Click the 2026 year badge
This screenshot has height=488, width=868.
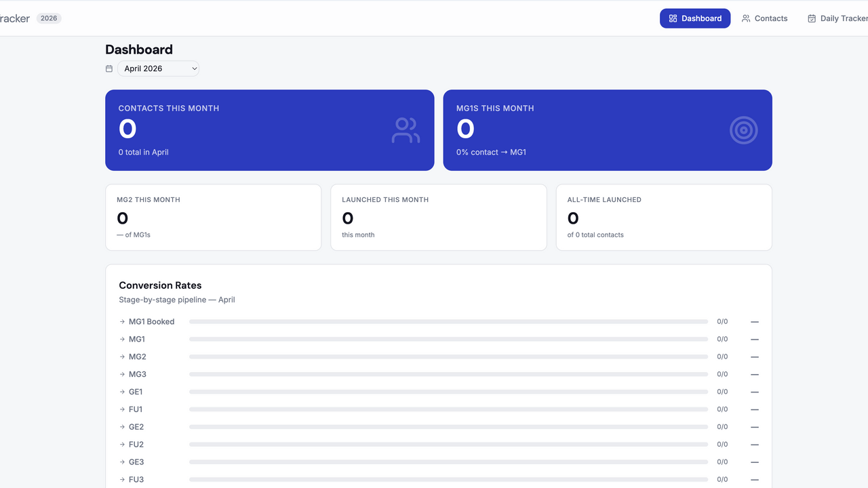[49, 18]
